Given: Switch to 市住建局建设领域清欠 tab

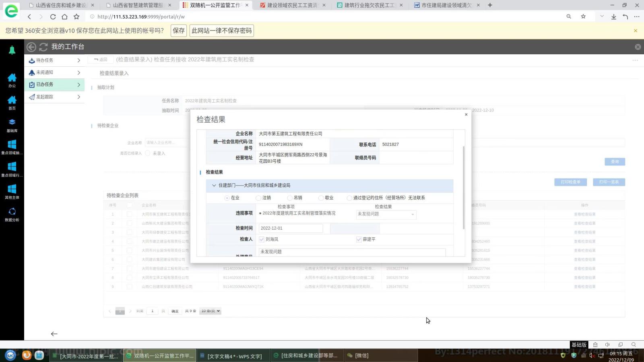Looking at the screenshot, I should [447, 5].
